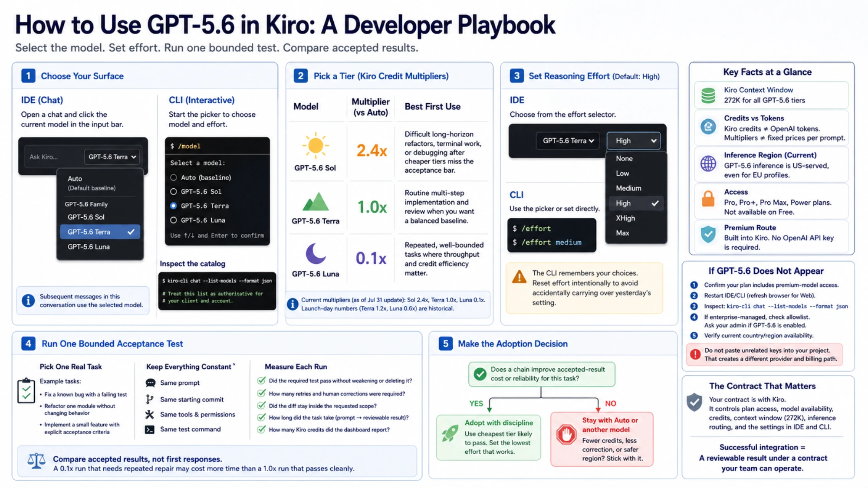Click the NO branch label
This screenshot has height=488, width=868.
[x=611, y=403]
